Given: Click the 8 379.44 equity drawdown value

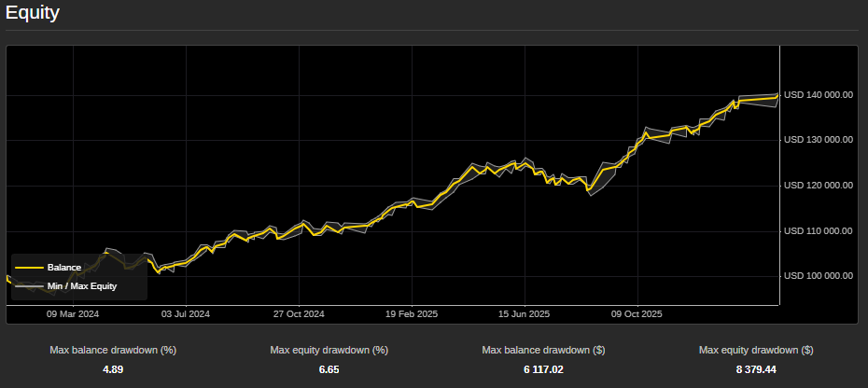Looking at the screenshot, I should pyautogui.click(x=756, y=369).
